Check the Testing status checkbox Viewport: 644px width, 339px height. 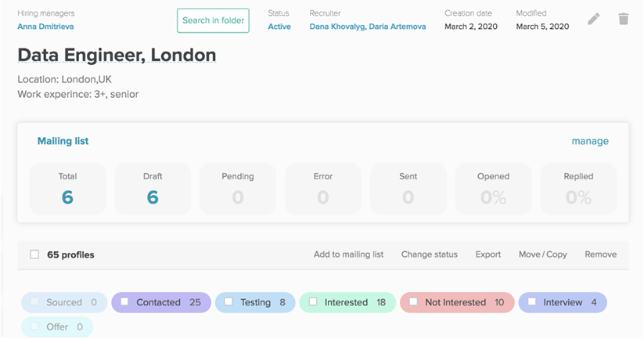tap(228, 302)
